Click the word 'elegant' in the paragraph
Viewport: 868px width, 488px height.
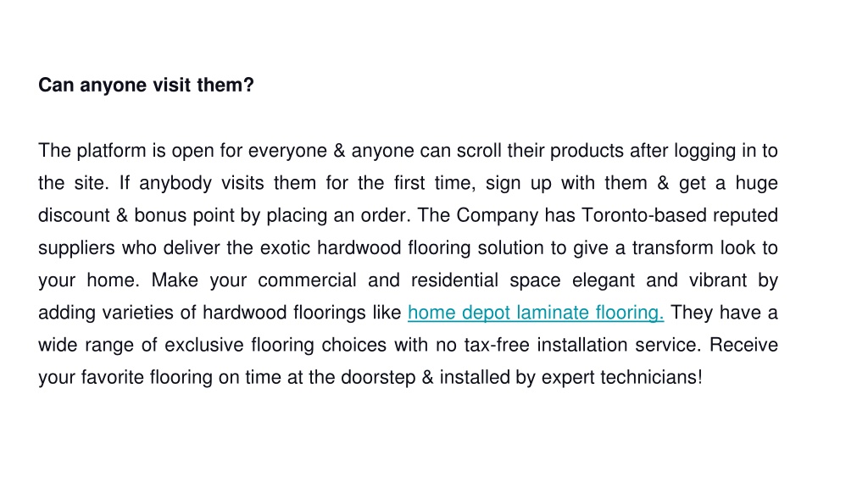[x=604, y=280]
